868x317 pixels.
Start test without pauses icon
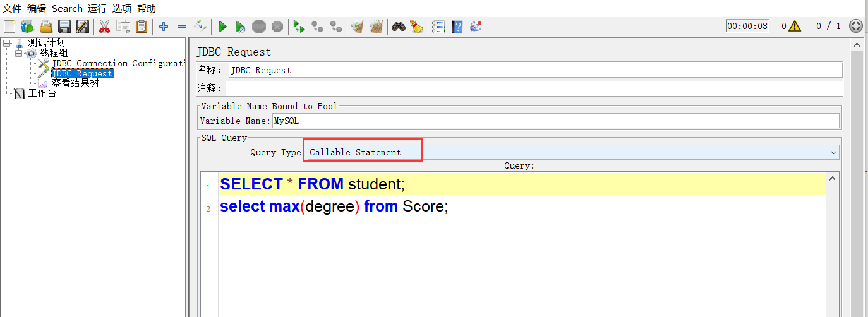point(241,27)
